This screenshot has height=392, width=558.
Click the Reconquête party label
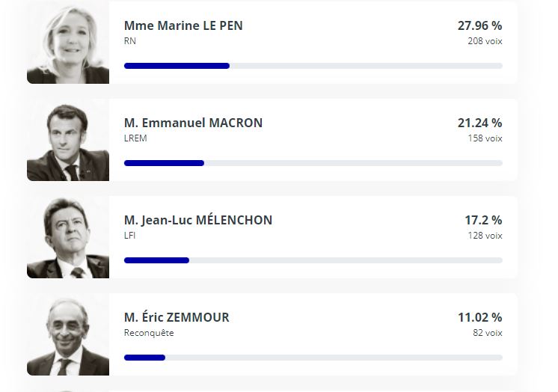[x=149, y=333]
